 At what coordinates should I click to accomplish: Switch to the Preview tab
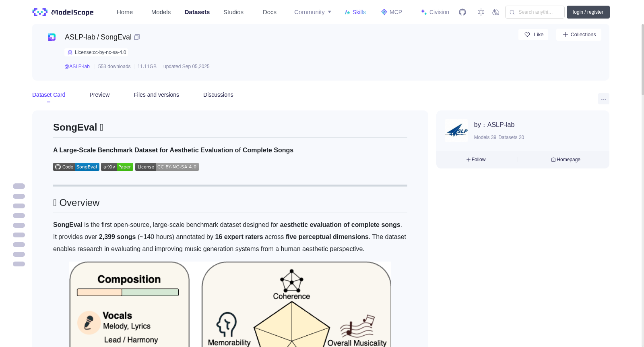[x=99, y=95]
